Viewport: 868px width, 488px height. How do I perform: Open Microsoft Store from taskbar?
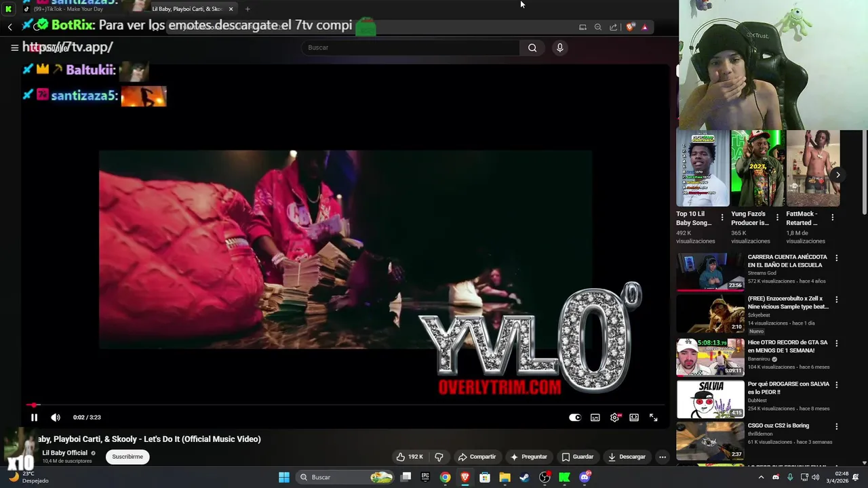tap(485, 477)
